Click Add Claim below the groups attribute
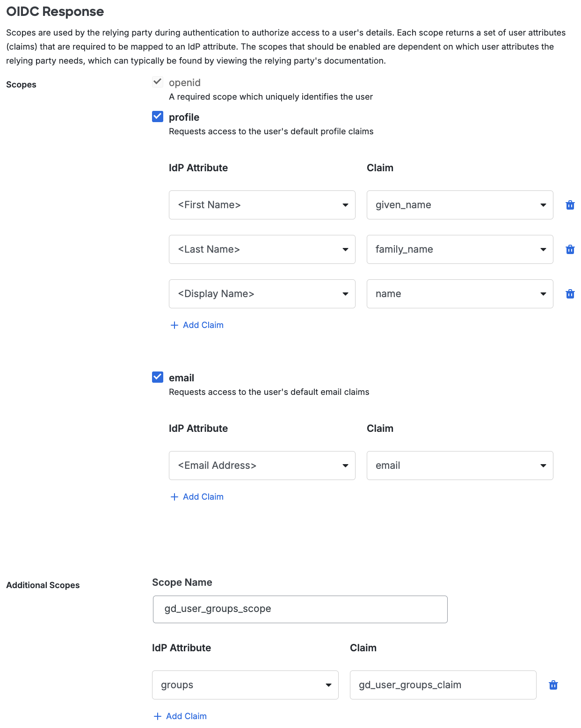Screen dimensions: 581x728 (186, 716)
